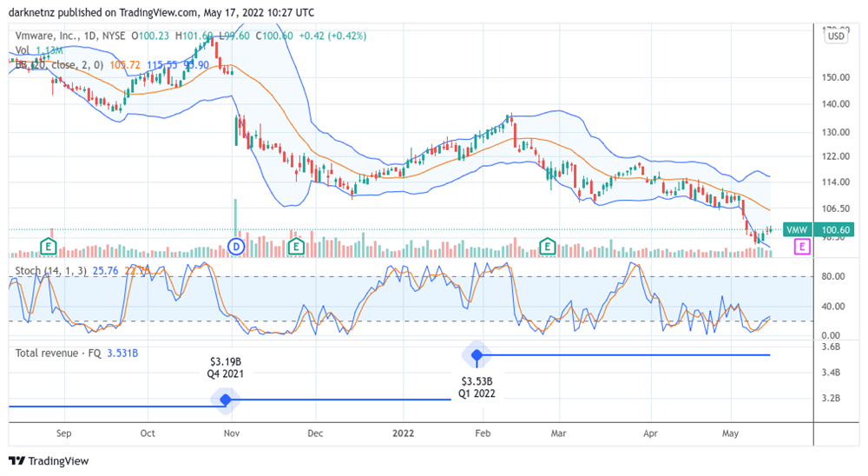This screenshot has width=868, height=476.
Task: Click the VMW symbol tag on price axis
Action: [x=797, y=229]
